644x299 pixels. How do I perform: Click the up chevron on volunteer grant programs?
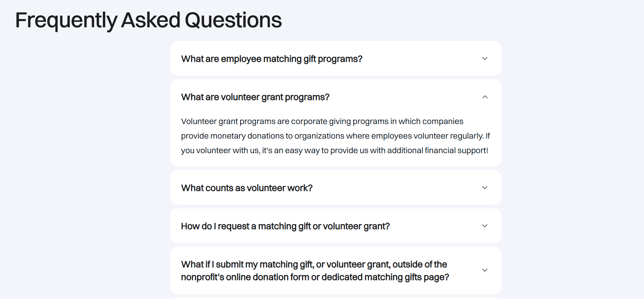pos(484,97)
